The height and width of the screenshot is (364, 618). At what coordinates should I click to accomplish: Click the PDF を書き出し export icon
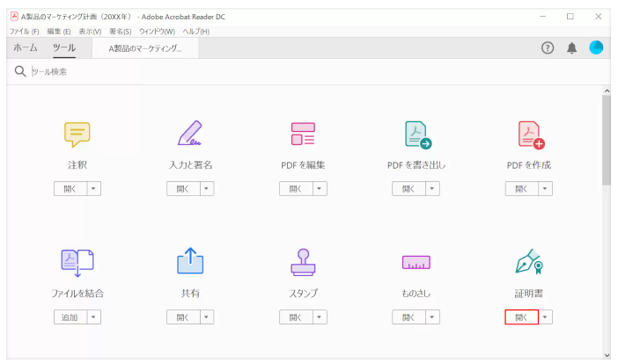coord(416,134)
